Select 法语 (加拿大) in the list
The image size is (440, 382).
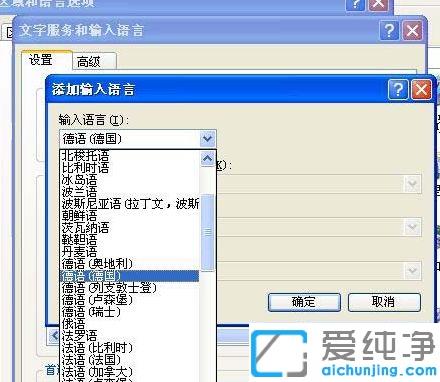(x=130, y=372)
